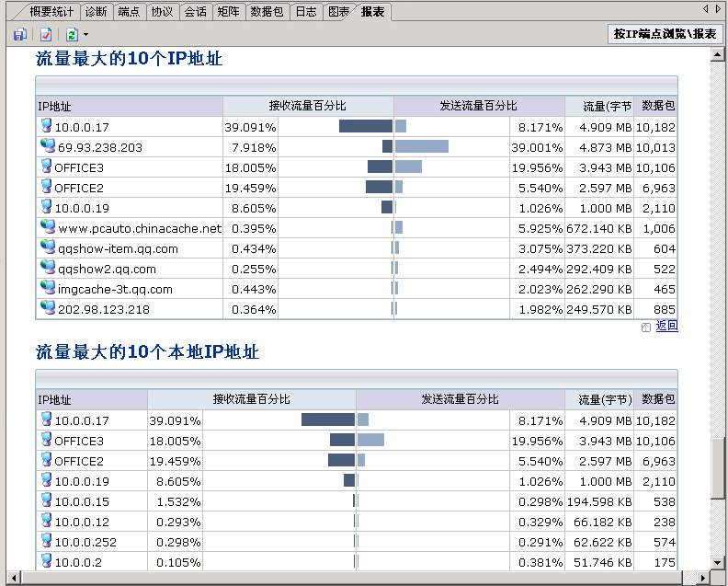The width and height of the screenshot is (728, 586).
Task: Click the 返回 link
Action: [666, 326]
